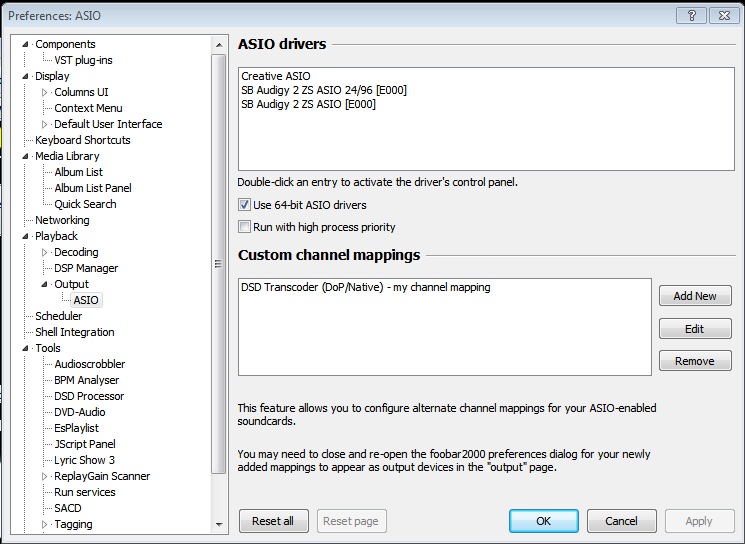Open the Networking preferences page
Viewport: 745px width, 544px height.
click(62, 220)
